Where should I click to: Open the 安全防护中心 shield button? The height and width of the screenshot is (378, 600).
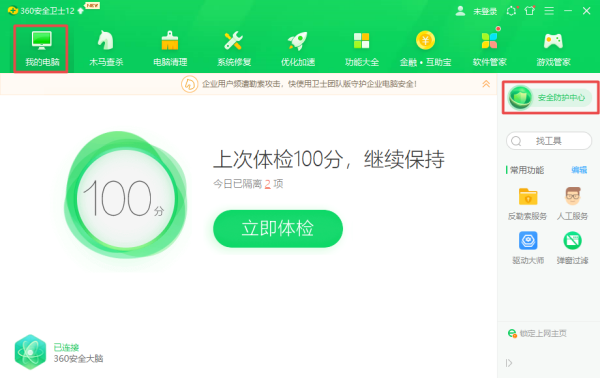coord(550,98)
